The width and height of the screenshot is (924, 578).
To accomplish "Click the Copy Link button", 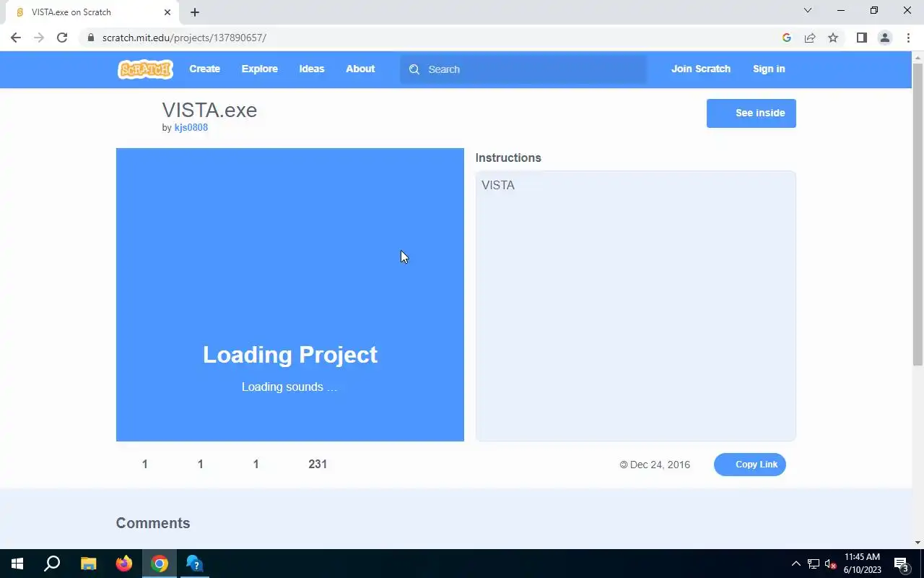I will (749, 465).
